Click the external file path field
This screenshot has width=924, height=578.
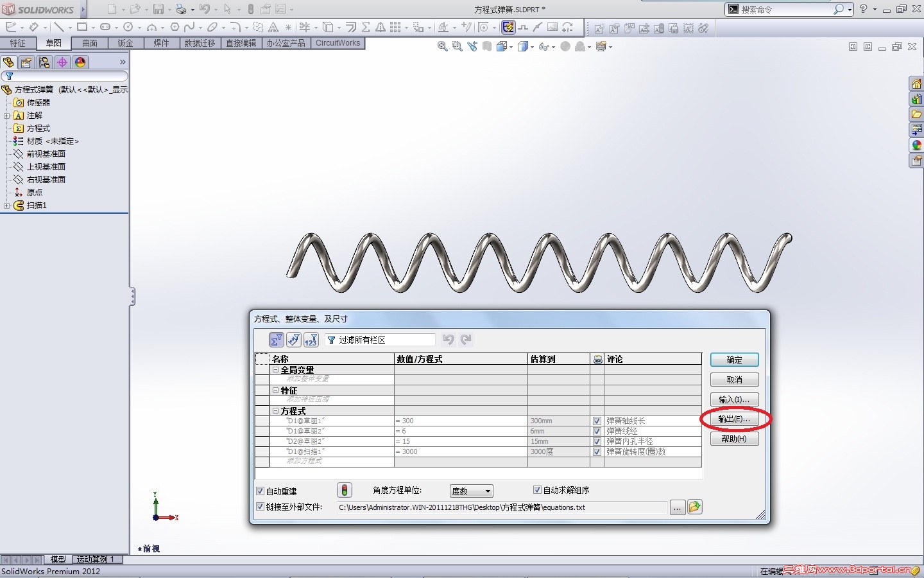click(502, 507)
